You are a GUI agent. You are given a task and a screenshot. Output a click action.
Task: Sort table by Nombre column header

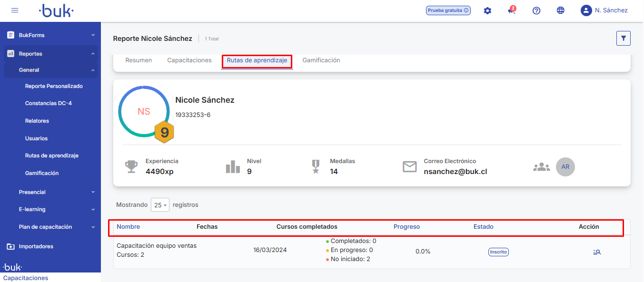pyautogui.click(x=129, y=227)
